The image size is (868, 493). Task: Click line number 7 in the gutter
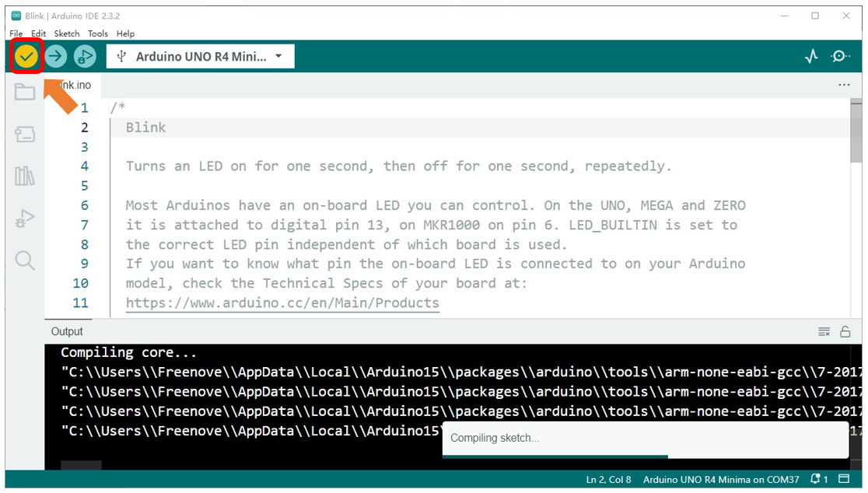[84, 226]
